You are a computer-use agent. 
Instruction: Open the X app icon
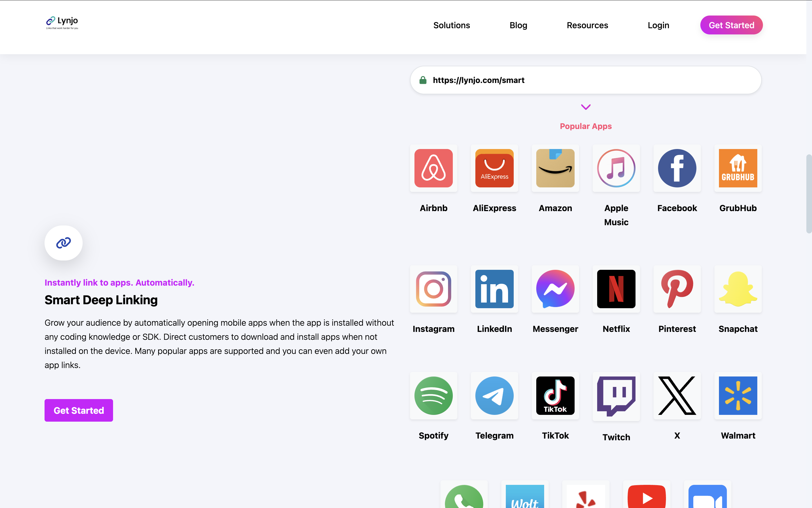click(x=677, y=396)
